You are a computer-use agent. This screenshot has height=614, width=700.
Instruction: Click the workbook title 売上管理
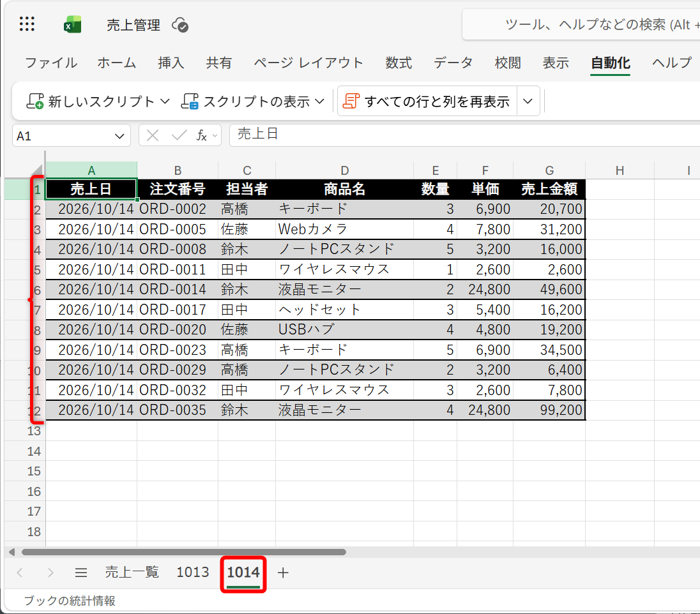[x=133, y=25]
